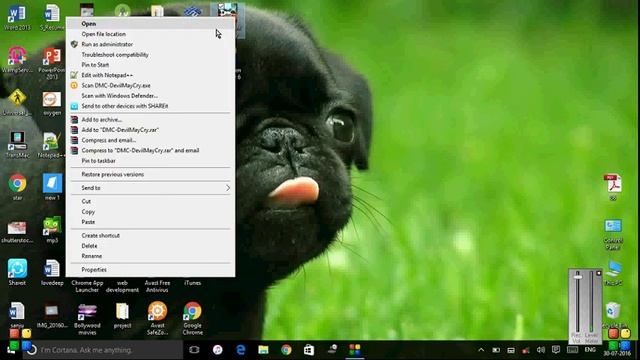
Task: Select Compress and email option
Action: pyautogui.click(x=150, y=140)
